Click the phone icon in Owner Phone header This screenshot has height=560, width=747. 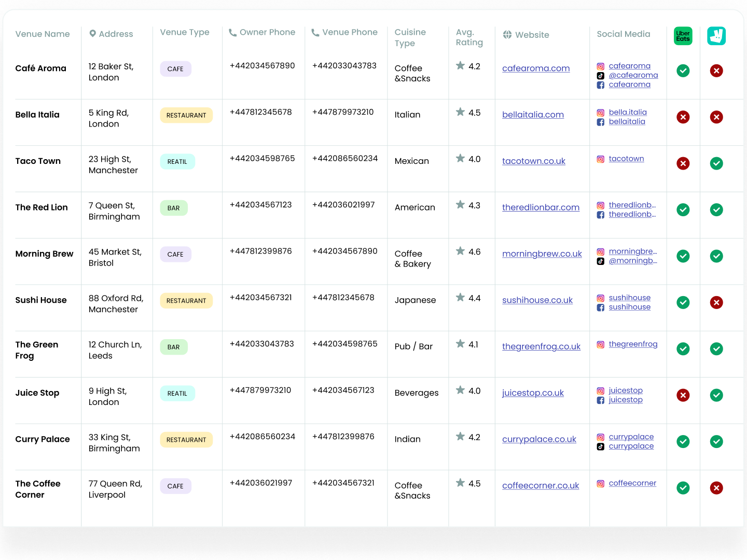[x=232, y=32]
